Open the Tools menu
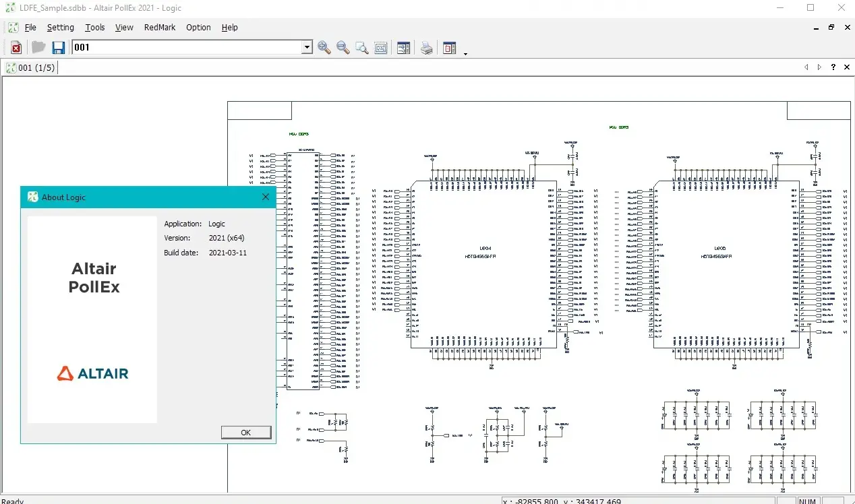855x504 pixels. (x=95, y=28)
